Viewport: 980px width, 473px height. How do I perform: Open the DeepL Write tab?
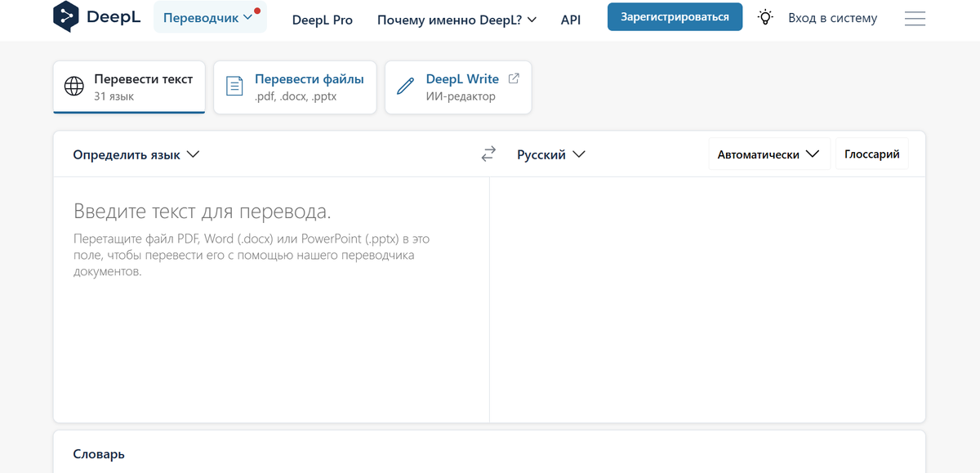[x=458, y=87]
